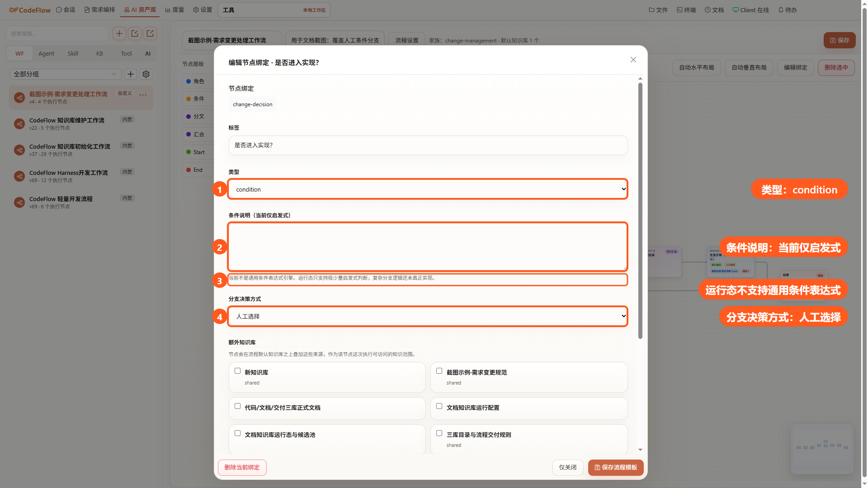Click the Client 在线 status indicator
Image resolution: width=868 pixels, height=488 pixels.
(751, 10)
